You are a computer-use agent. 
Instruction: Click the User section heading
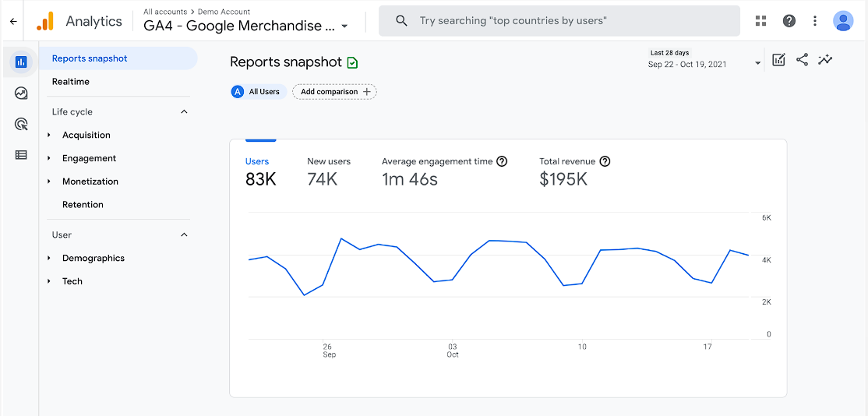tap(62, 234)
